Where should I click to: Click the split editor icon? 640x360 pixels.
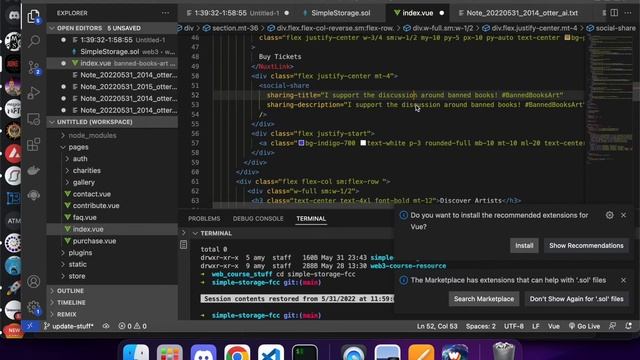coord(614,13)
